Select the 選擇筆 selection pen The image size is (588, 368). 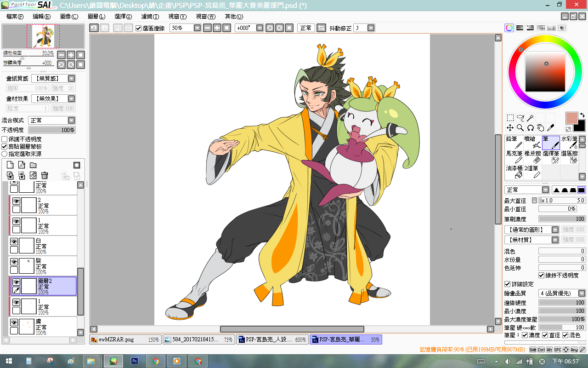click(551, 157)
